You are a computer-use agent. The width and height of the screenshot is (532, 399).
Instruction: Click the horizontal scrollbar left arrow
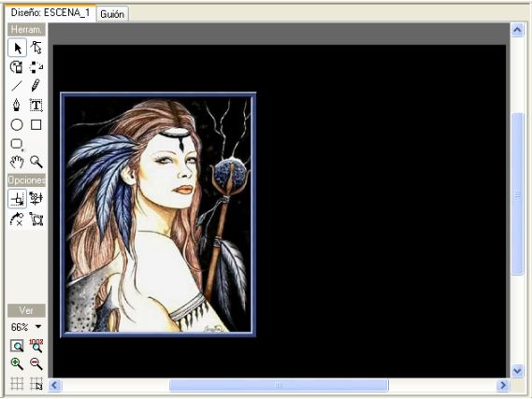click(x=55, y=385)
